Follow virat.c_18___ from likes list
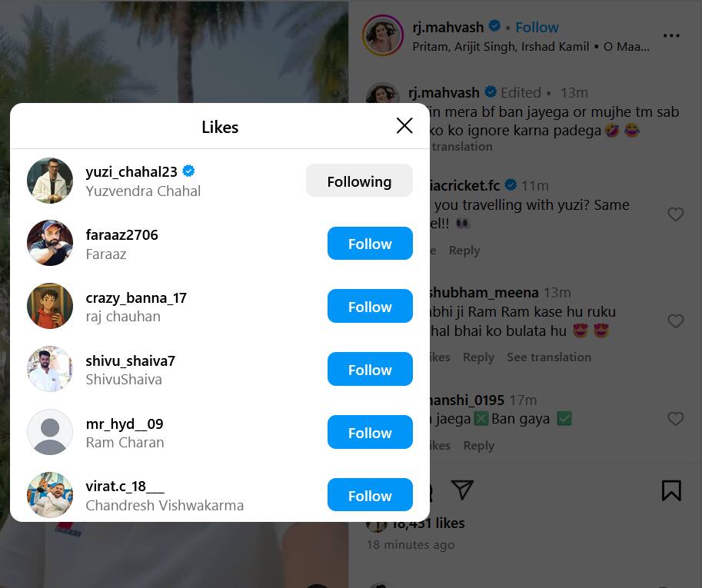This screenshot has width=702, height=588. click(370, 496)
